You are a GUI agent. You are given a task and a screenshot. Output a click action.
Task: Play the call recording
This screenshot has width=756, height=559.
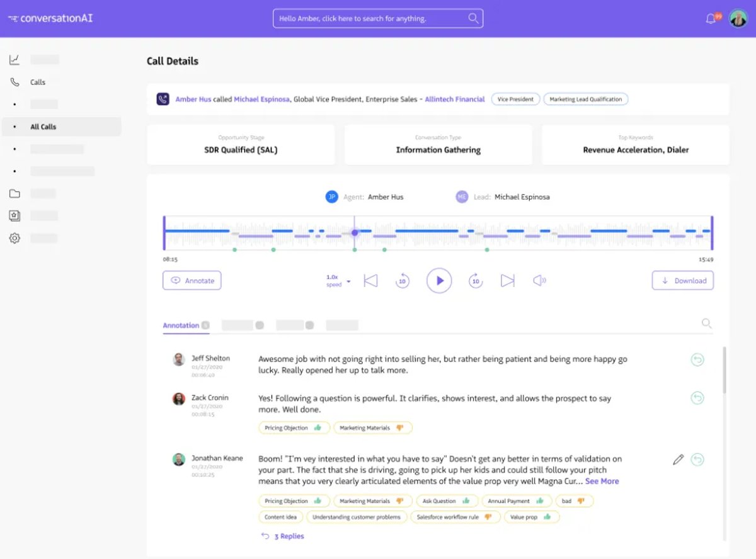click(x=439, y=281)
